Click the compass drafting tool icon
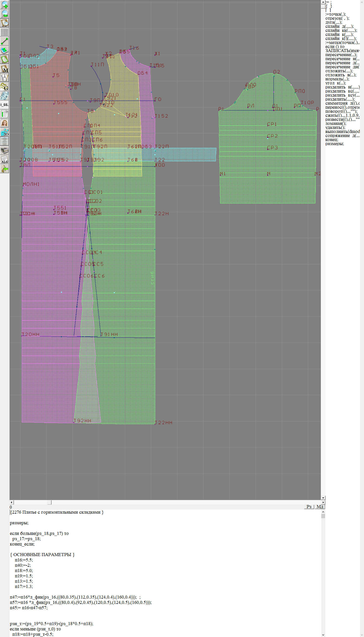This screenshot has width=364, height=637. (5, 78)
